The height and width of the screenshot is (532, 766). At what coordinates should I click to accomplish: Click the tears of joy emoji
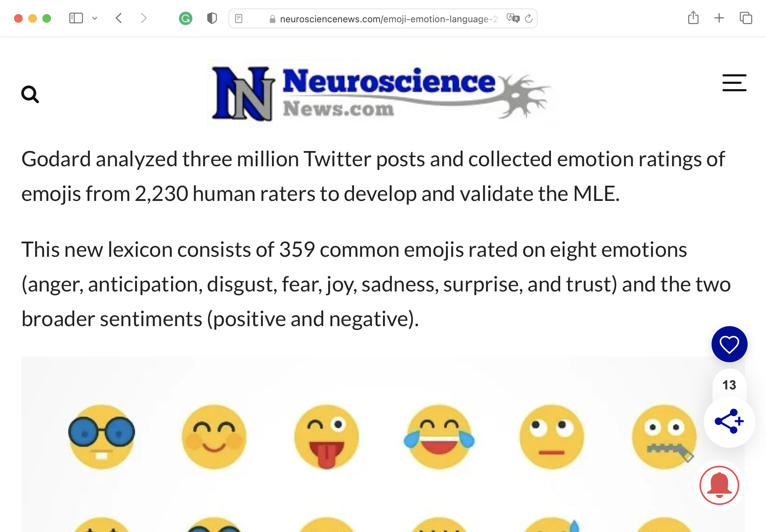tap(439, 437)
